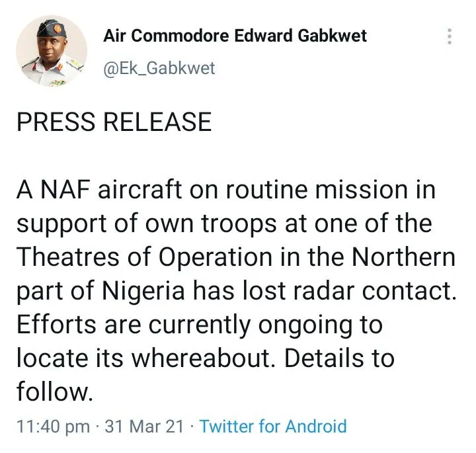The height and width of the screenshot is (453, 476).
Task: Click the words own troops
Action: point(211,225)
